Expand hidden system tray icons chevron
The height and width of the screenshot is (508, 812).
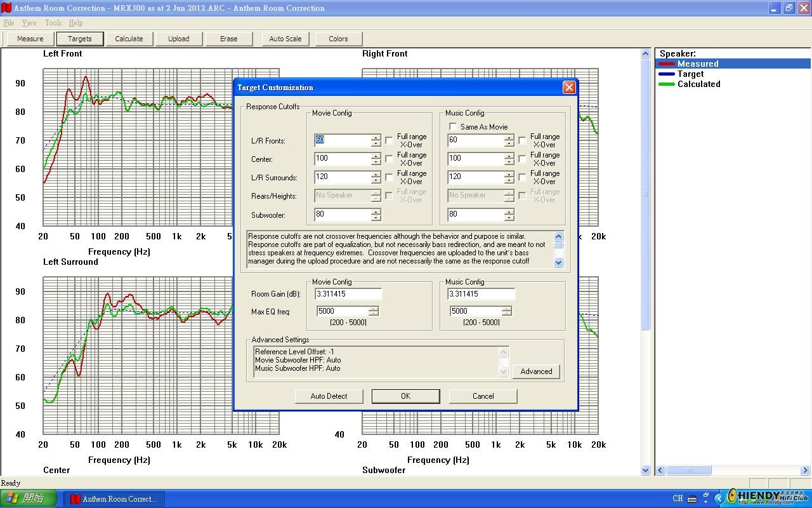[x=719, y=498]
